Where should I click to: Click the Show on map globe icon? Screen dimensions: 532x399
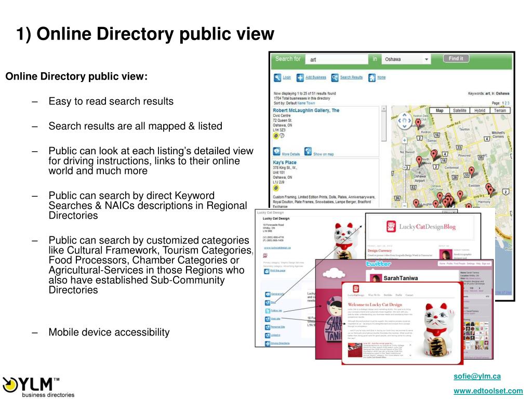click(x=308, y=151)
